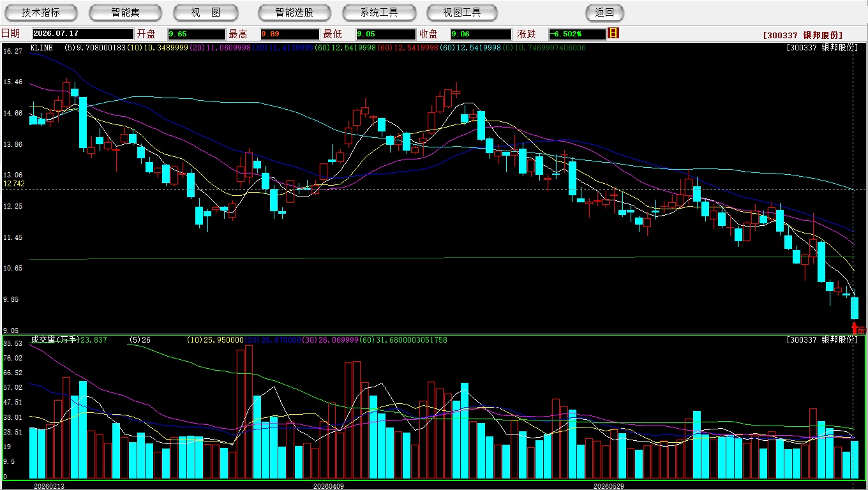Open 智能选股 stock screener

(x=294, y=13)
